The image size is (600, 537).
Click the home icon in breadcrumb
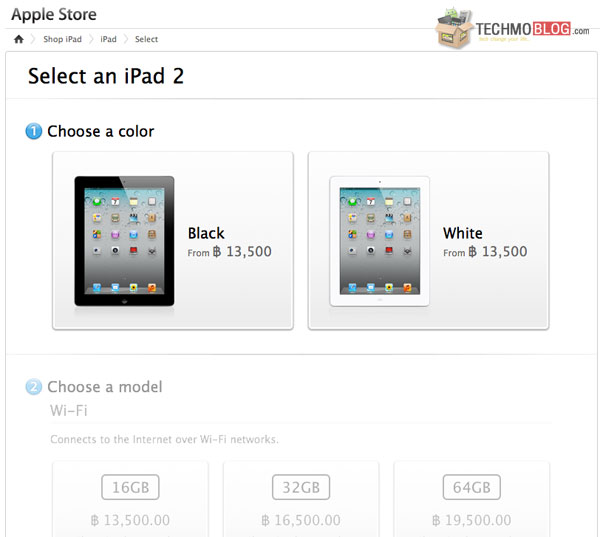tap(19, 39)
